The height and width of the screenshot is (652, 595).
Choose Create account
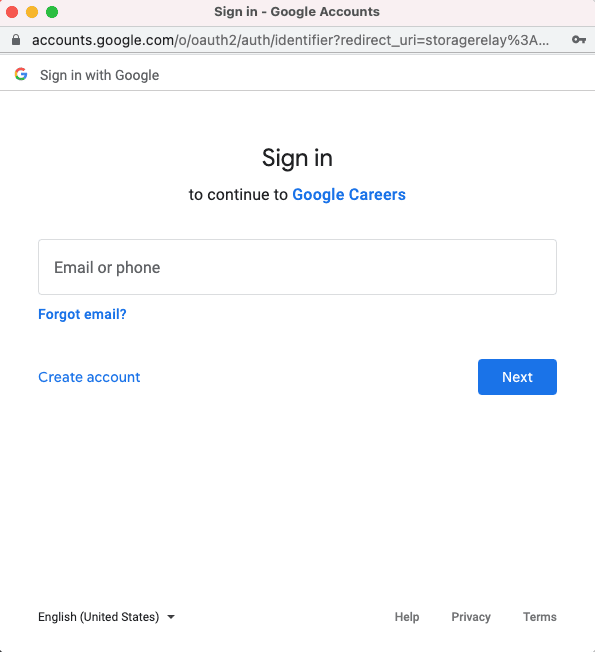click(89, 377)
